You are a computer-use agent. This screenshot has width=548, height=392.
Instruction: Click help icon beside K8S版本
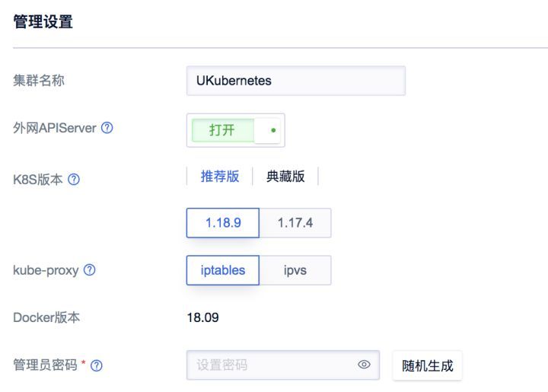click(x=72, y=180)
